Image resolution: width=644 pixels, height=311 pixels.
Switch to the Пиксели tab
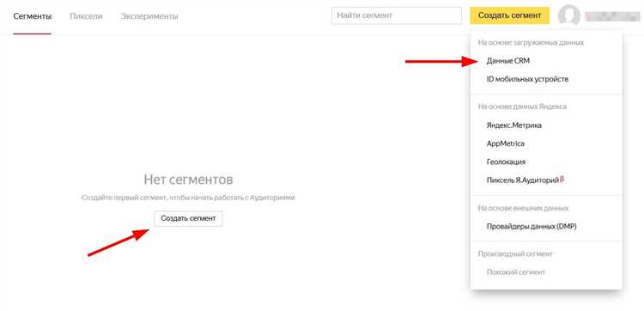click(x=86, y=16)
